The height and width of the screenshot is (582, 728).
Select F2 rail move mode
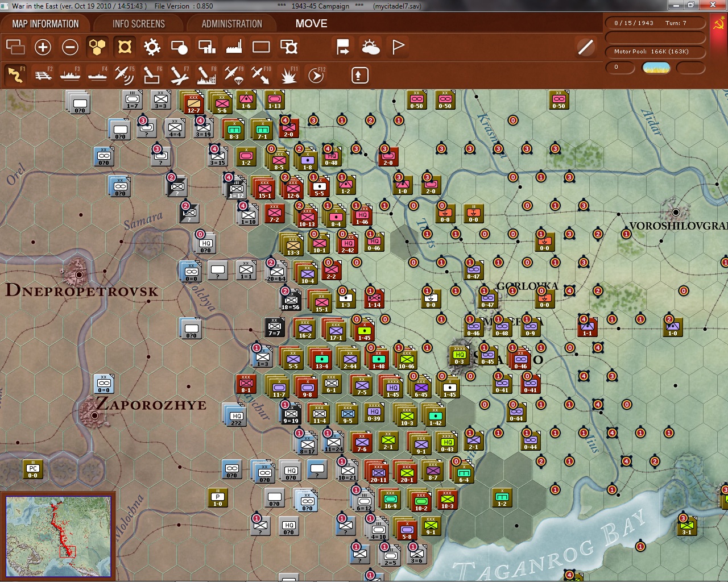point(43,75)
